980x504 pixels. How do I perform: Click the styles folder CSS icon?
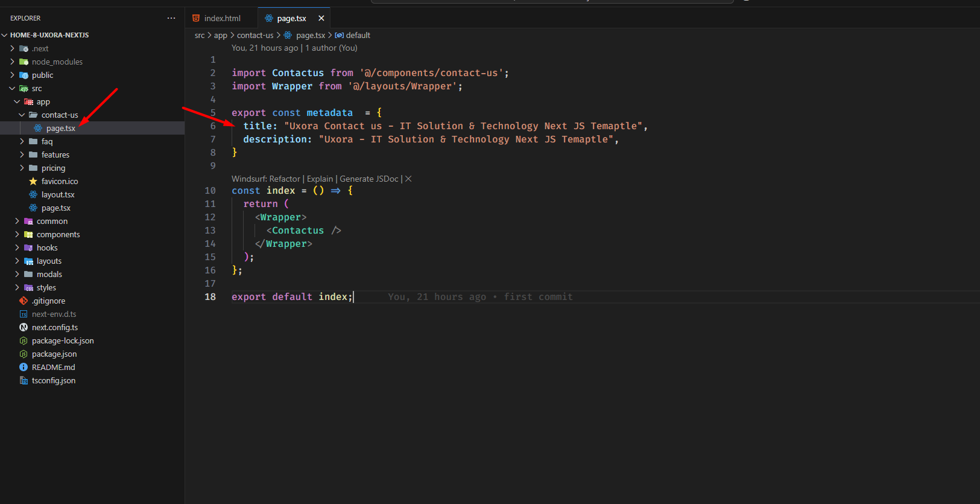coord(28,287)
